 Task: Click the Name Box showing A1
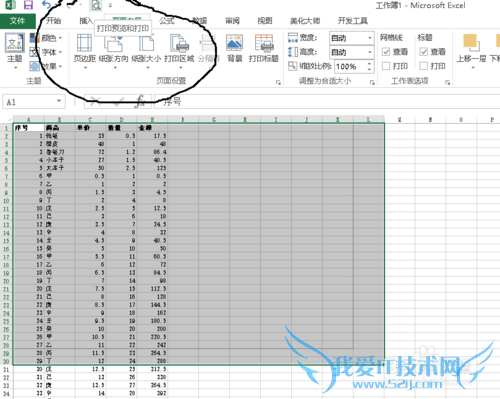tap(33, 101)
